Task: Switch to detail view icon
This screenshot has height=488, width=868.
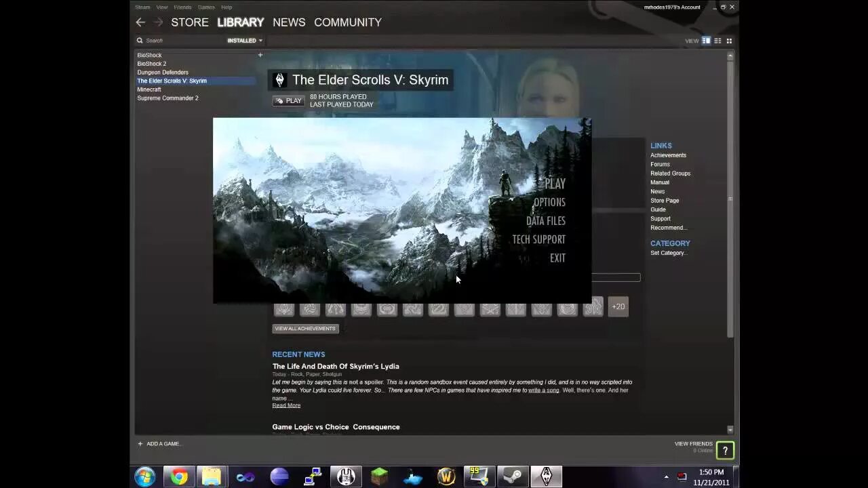Action: coord(706,41)
